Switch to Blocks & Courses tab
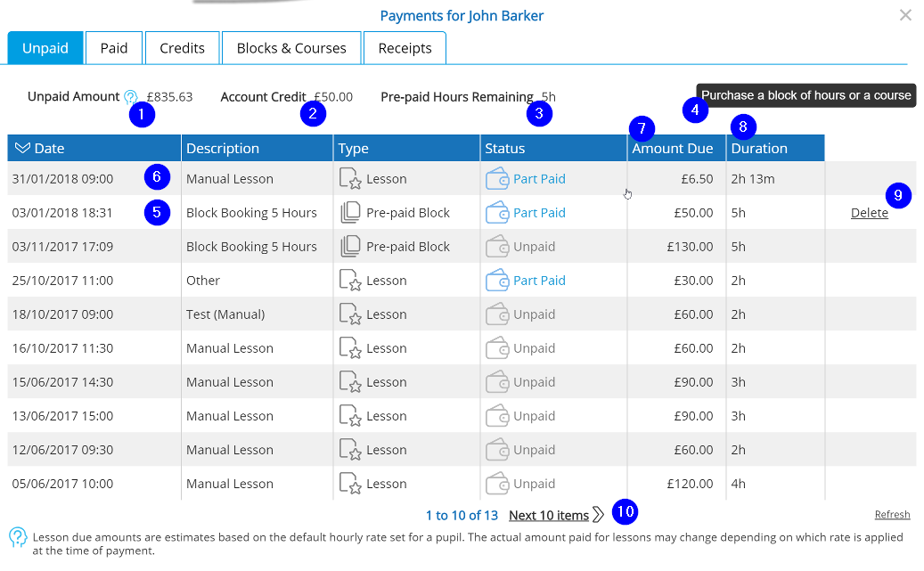Viewport: 924px width, 571px height. pos(291,48)
